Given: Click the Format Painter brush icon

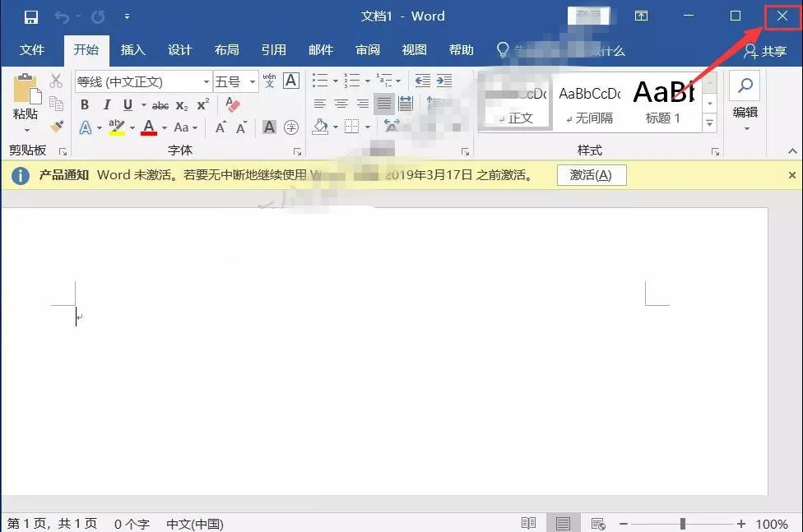Looking at the screenshot, I should click(56, 126).
